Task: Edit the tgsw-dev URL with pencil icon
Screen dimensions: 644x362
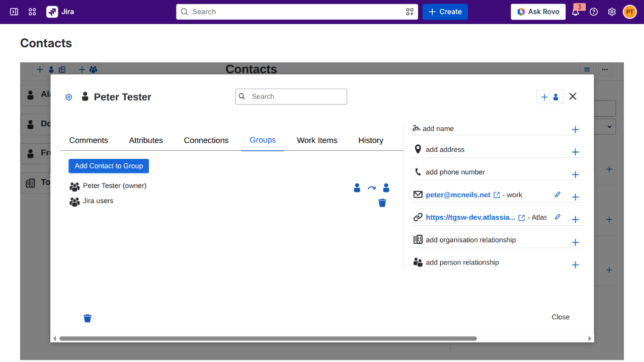Action: coord(557,217)
